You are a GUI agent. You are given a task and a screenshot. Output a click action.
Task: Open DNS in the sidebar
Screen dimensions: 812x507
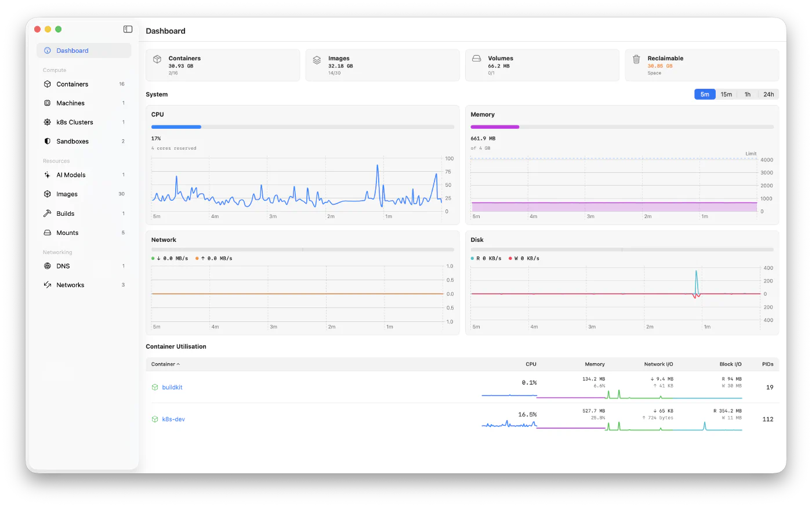[x=84, y=266]
